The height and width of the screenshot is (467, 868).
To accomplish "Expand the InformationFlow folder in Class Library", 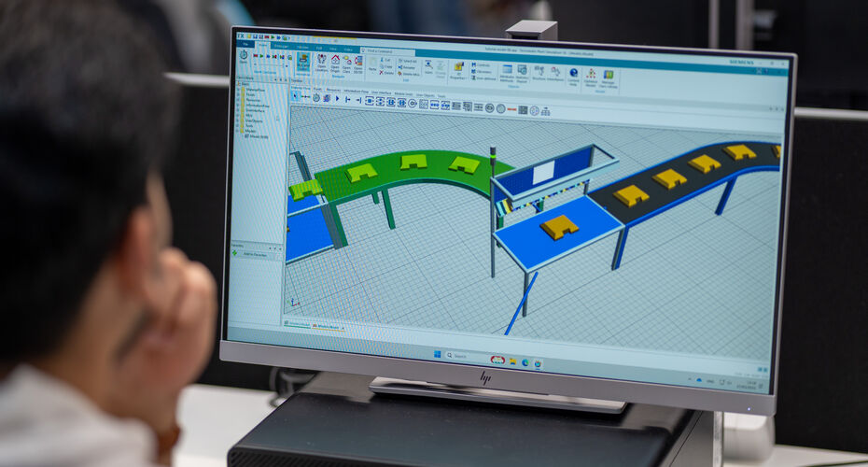I will tap(238, 106).
